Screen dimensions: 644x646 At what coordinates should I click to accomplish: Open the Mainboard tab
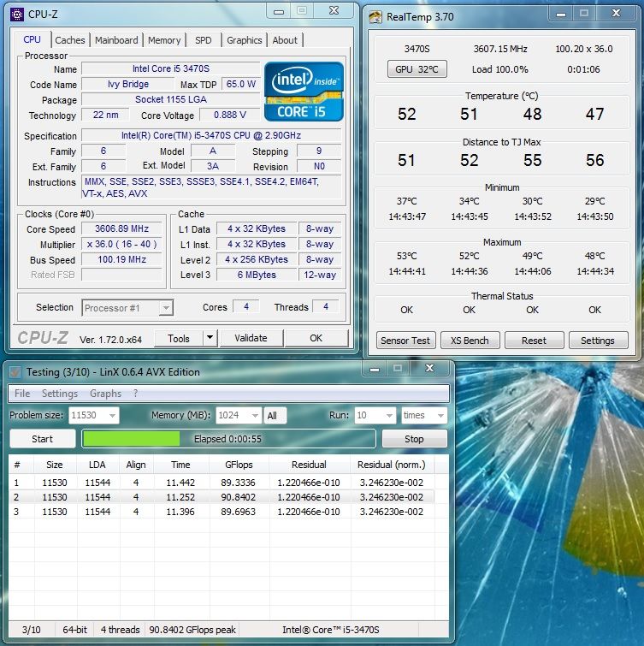click(x=116, y=40)
